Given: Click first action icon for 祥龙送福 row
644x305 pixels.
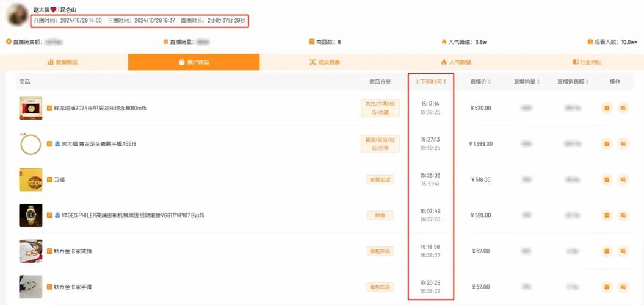Looking at the screenshot, I should click(x=607, y=108).
